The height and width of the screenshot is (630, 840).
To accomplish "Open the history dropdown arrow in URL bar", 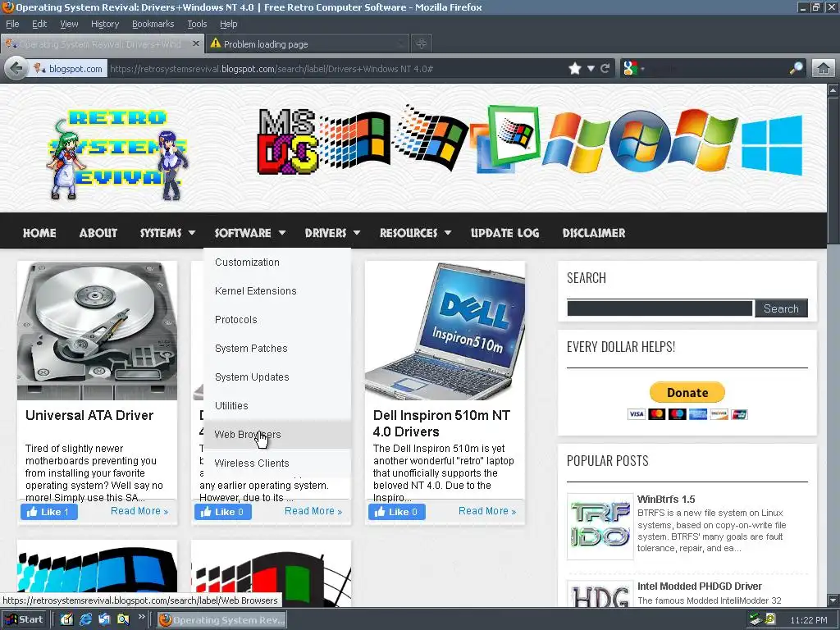I will tap(591, 69).
